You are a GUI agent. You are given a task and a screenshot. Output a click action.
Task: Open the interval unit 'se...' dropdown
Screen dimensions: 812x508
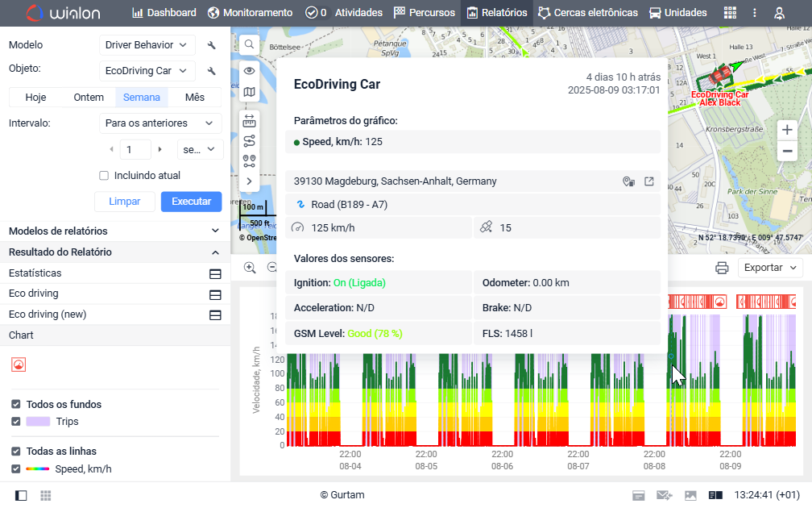(x=200, y=150)
